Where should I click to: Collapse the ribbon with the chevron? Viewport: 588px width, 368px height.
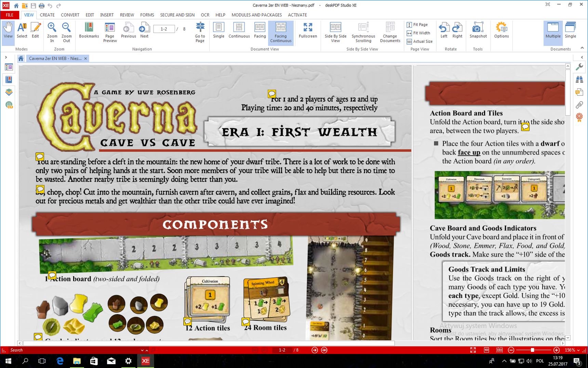pos(582,48)
